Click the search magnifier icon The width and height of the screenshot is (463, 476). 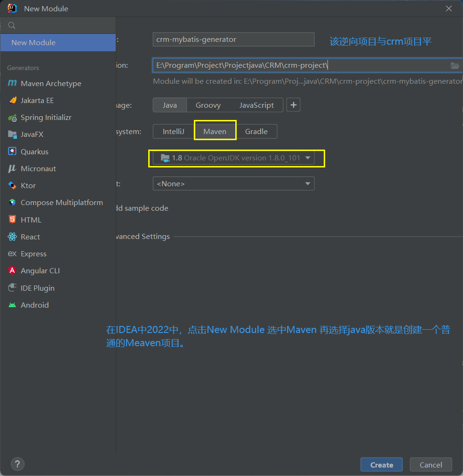coord(12,25)
